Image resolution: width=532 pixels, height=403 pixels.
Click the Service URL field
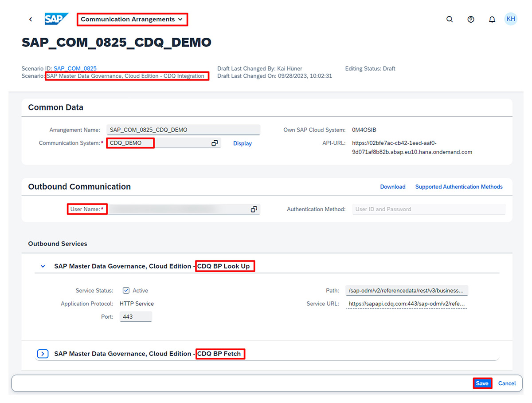point(407,304)
